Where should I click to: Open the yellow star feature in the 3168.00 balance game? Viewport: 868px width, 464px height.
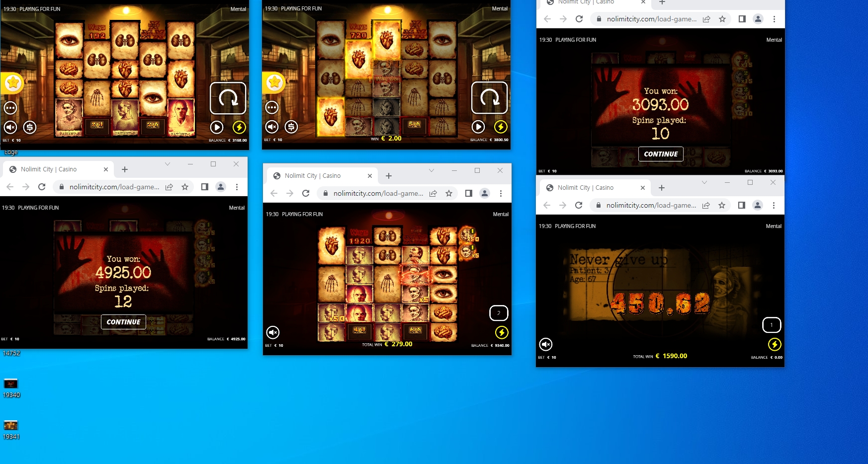pyautogui.click(x=13, y=83)
